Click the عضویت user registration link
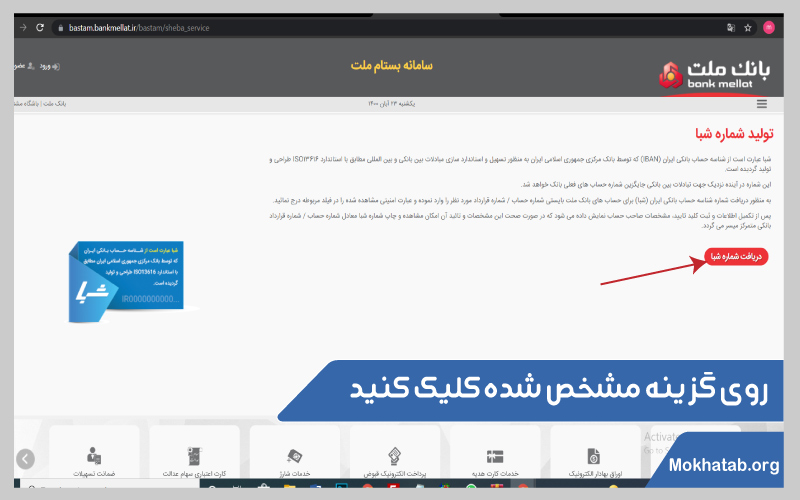800x500 pixels. tap(22, 66)
